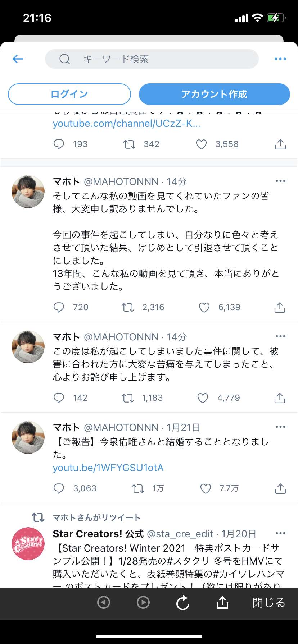Open more options on Star Creators tweet
This screenshot has width=298, height=644.
pyautogui.click(x=280, y=533)
